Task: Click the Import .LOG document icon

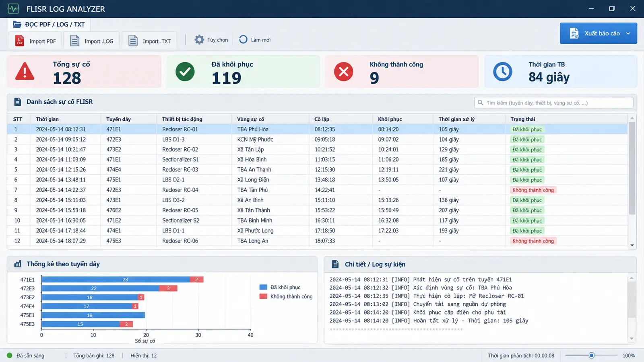Action: point(74,41)
